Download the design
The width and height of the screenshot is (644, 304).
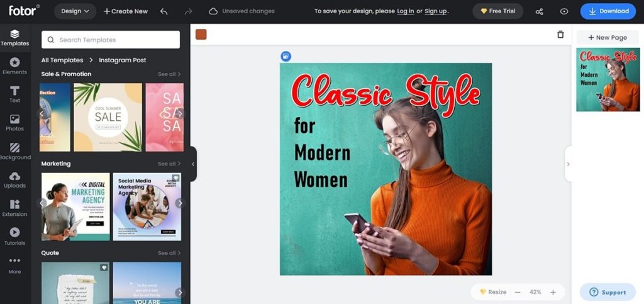[x=608, y=11]
